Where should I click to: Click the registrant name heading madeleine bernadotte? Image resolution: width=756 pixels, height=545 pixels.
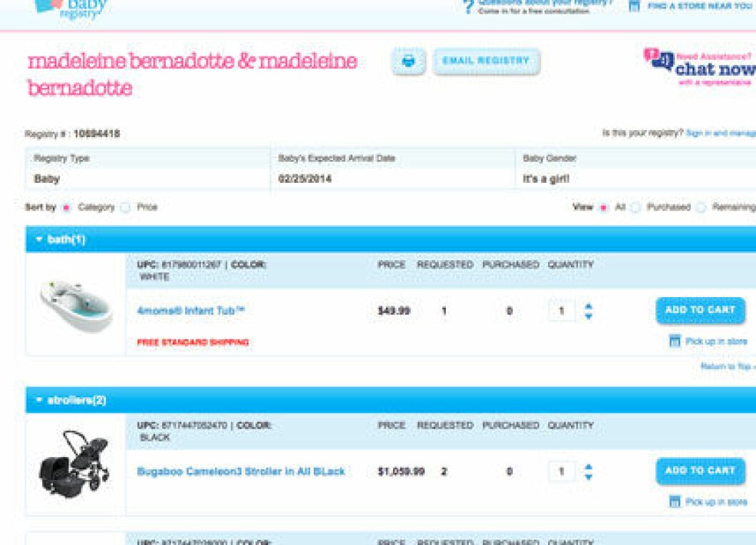[192, 75]
